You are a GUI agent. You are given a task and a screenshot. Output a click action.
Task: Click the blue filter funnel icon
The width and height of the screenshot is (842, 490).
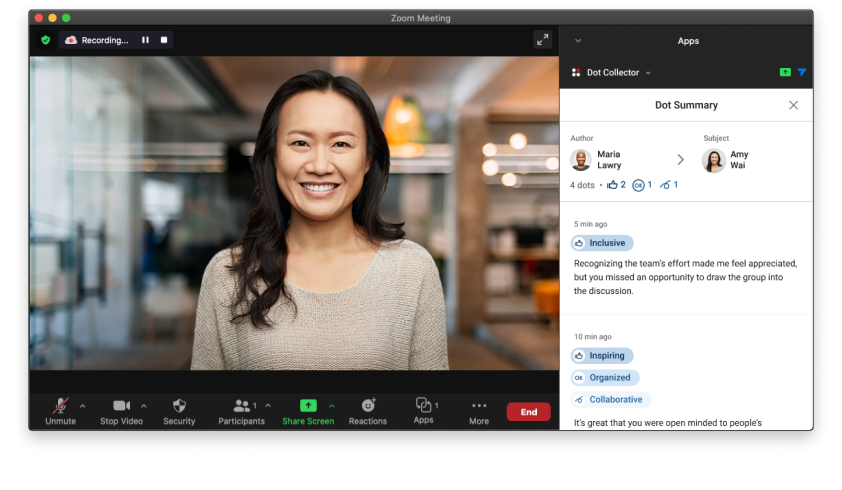[x=802, y=72]
